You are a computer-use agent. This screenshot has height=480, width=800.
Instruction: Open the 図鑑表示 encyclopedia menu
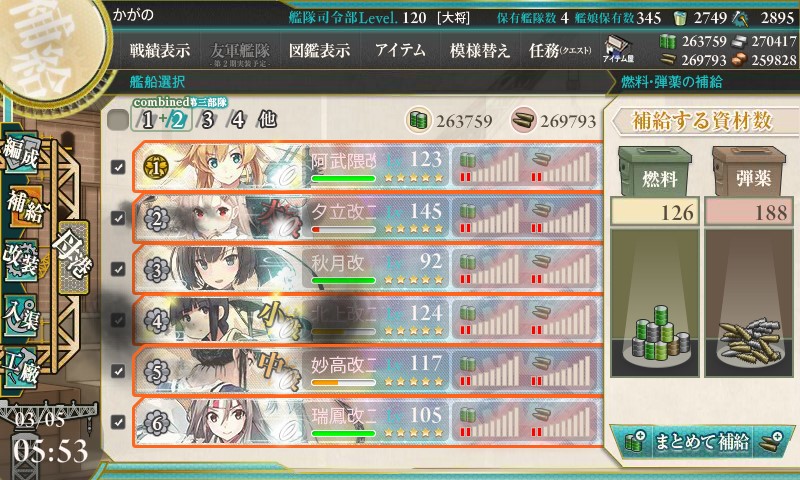point(320,50)
